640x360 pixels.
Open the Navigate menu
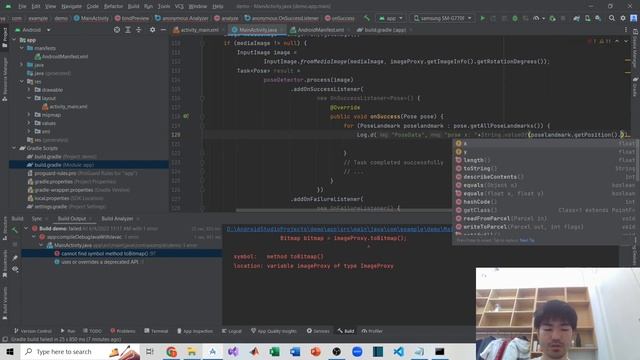(x=71, y=7)
